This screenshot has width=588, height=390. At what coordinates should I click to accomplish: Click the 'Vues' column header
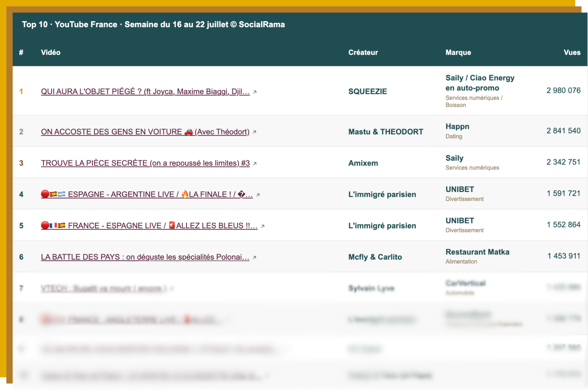coord(572,53)
